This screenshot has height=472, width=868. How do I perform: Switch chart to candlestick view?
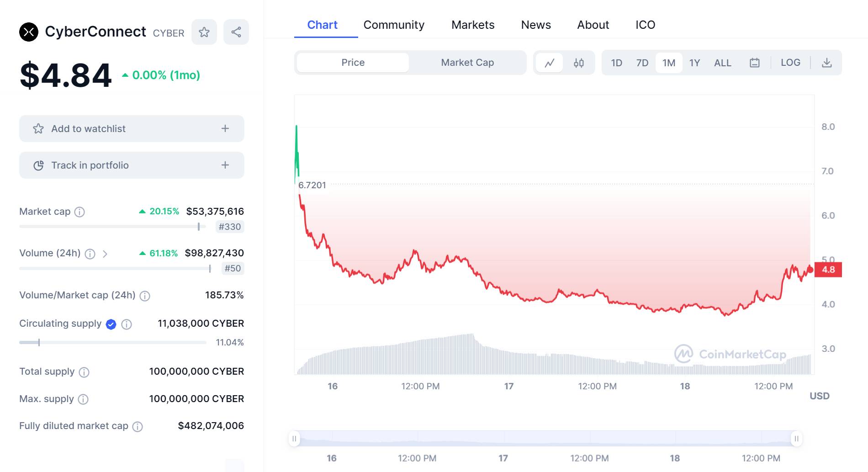point(578,63)
